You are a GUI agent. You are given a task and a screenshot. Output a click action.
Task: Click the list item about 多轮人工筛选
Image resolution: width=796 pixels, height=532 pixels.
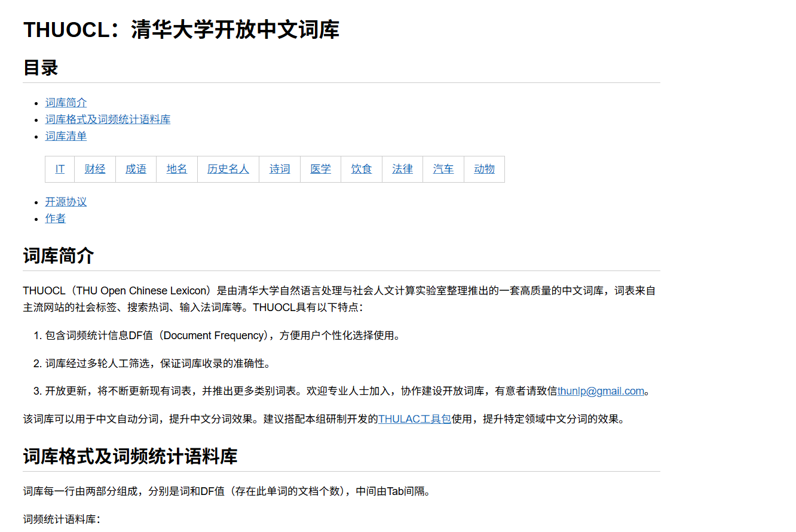[158, 364]
